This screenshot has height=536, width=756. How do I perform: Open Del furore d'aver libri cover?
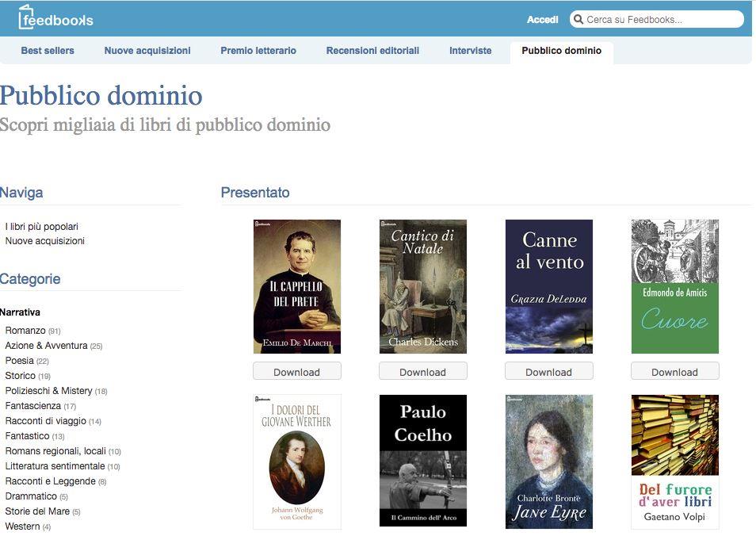pos(674,461)
